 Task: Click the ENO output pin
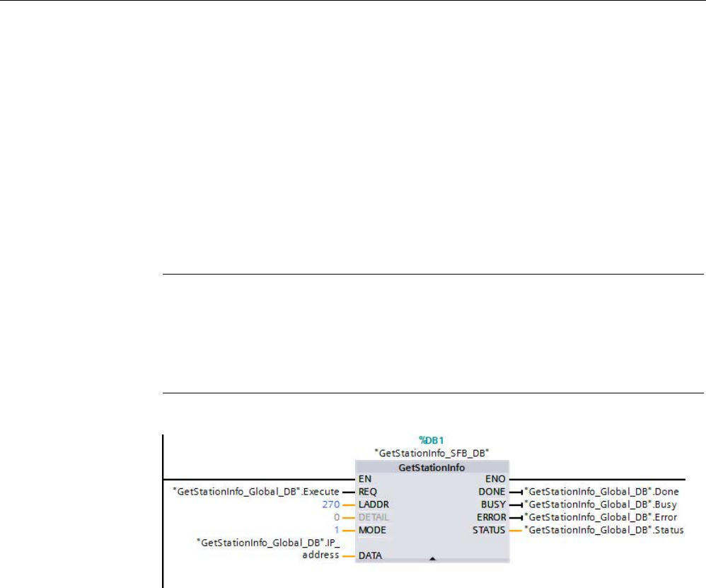tap(495, 479)
